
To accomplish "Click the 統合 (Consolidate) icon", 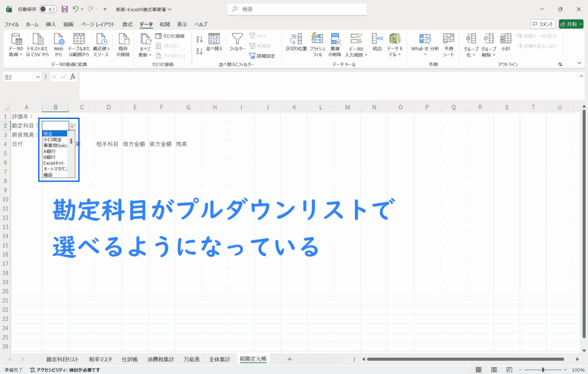I will point(377,40).
